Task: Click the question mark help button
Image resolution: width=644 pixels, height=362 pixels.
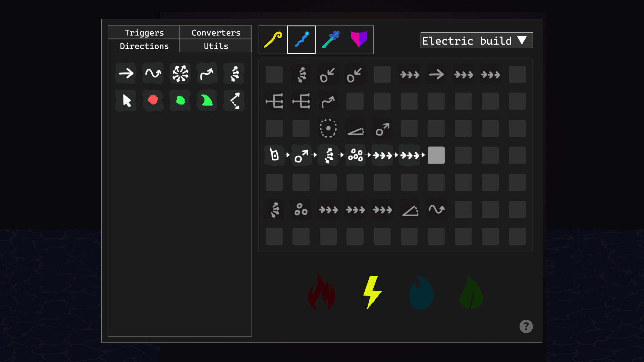Action: 526,326
